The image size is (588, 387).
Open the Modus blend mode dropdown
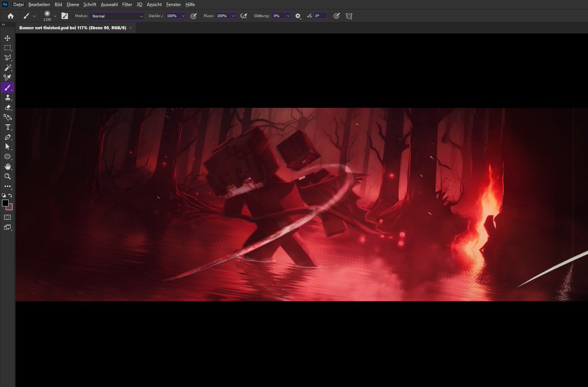[x=117, y=16]
